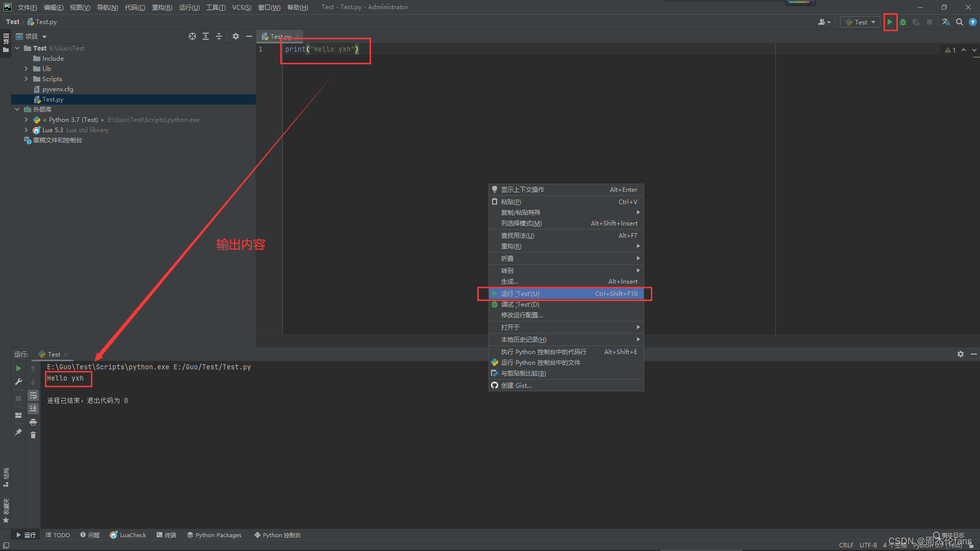Open the user account icon dropdown
Screen dimensions: 980x551
tap(824, 22)
